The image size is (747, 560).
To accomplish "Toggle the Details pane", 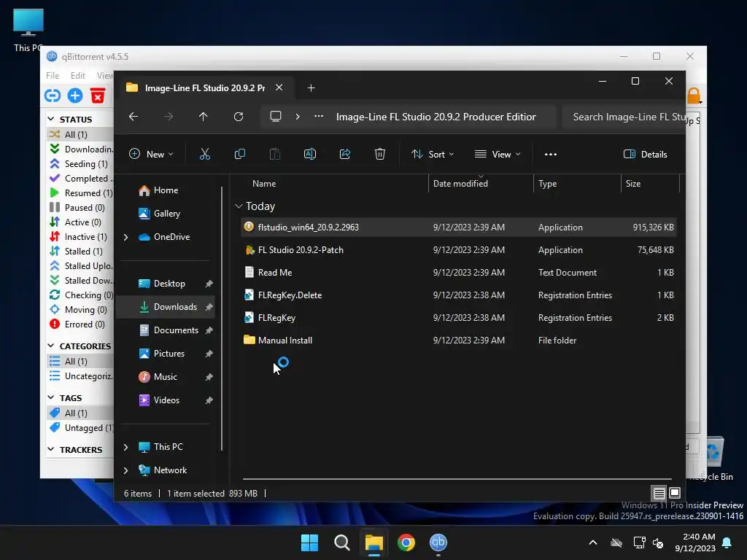I will pos(646,155).
